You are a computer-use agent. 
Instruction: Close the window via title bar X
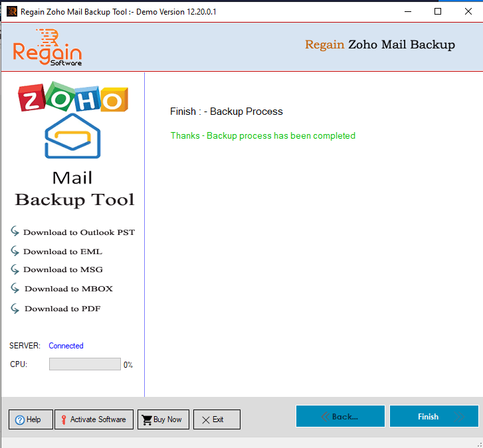tap(468, 12)
